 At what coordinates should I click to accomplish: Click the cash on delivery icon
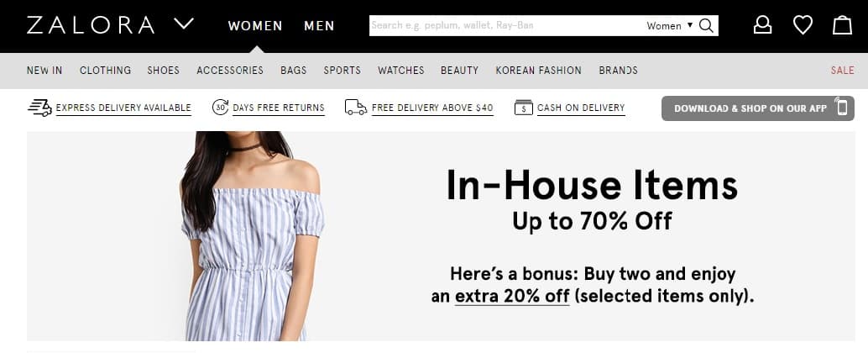pos(523,108)
